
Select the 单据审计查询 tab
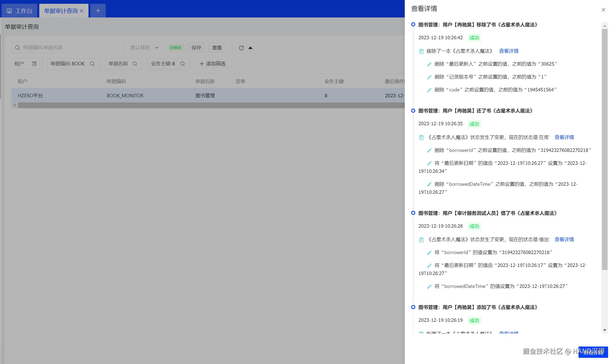[61, 11]
